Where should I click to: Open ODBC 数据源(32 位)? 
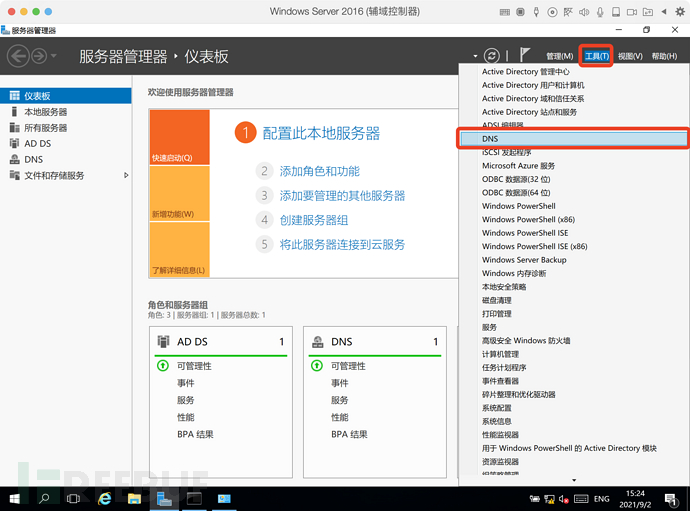tap(516, 179)
